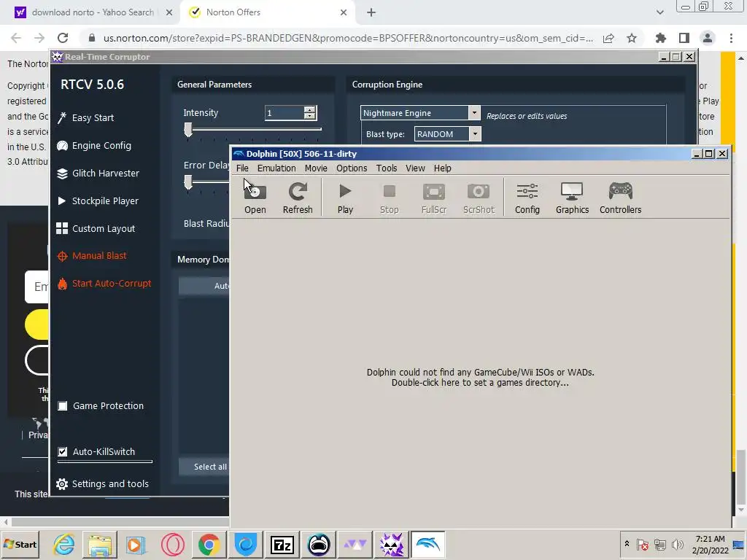Click the Select all button in Memory Domains
747x560 pixels.
[204, 467]
